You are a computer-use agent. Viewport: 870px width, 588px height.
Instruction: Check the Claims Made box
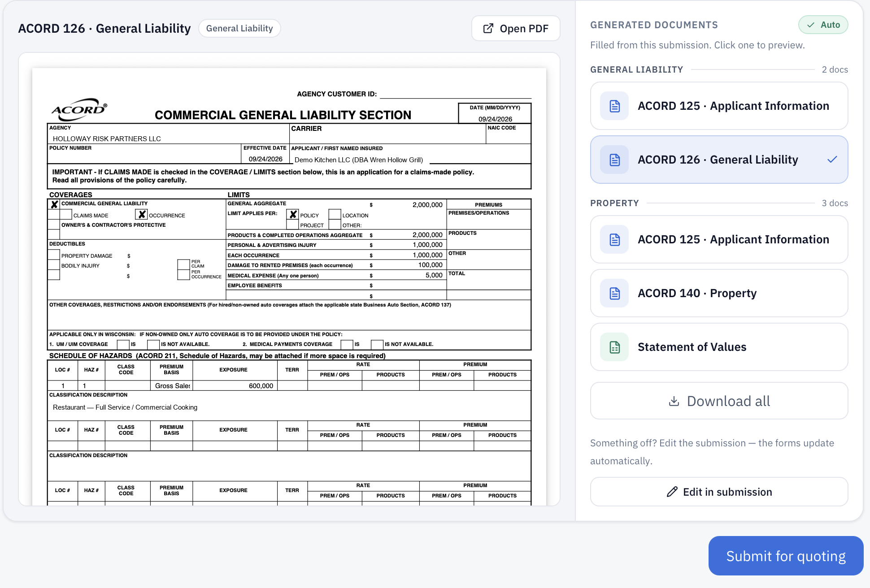[x=66, y=215]
